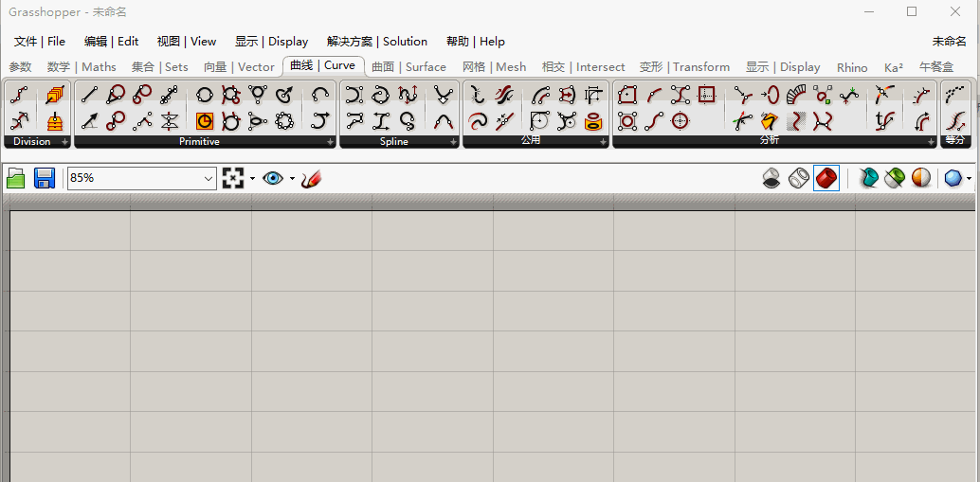
Task: Choose the red spiral curve icon in 公用 panel
Action: click(x=478, y=120)
